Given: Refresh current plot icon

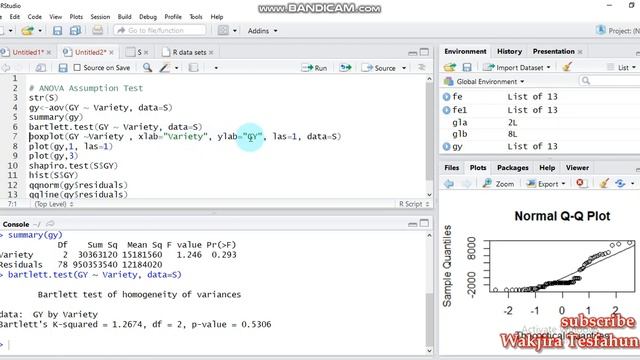Looking at the screenshot, I should click(620, 184).
